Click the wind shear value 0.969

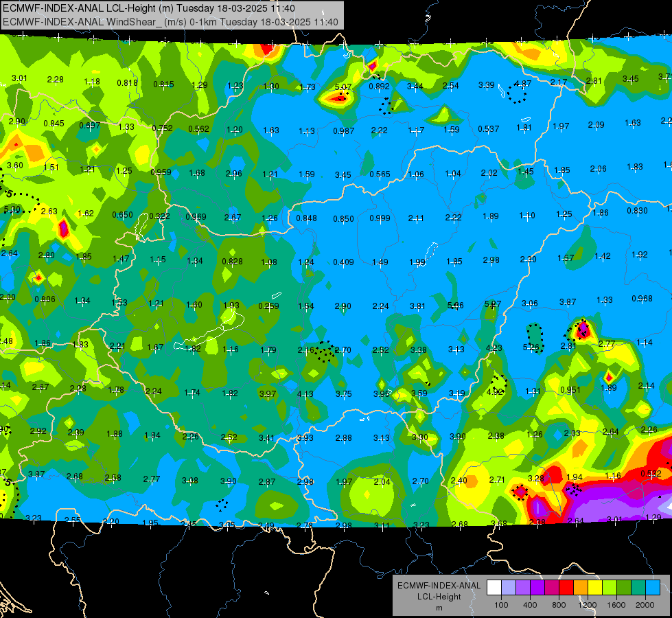(x=196, y=216)
